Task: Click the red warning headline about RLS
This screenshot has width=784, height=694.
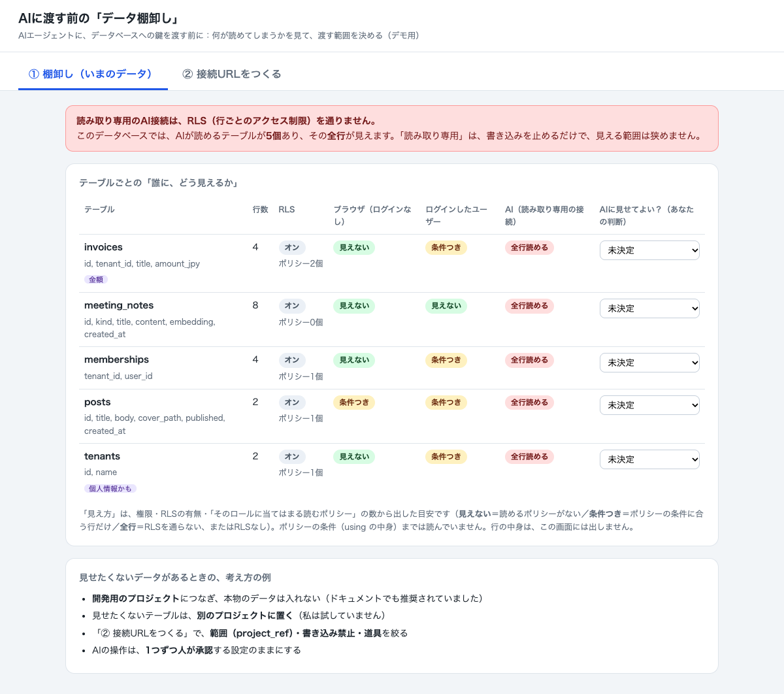Action: (227, 121)
